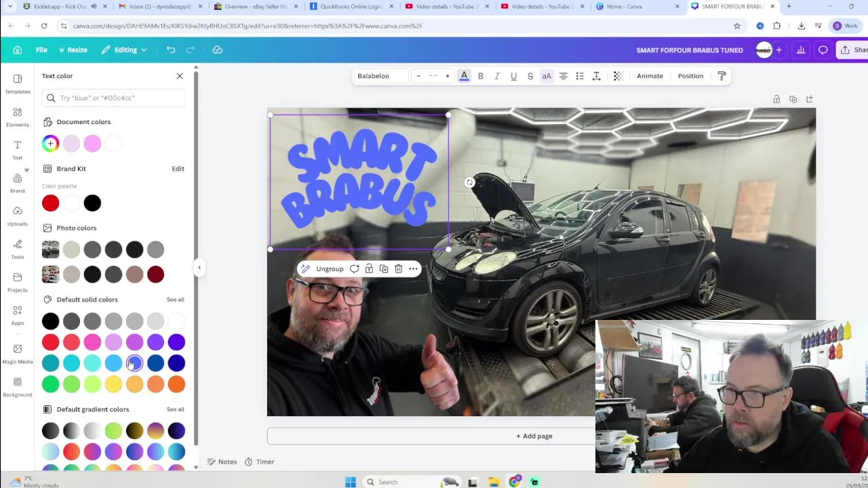Switch to QuickBooks Online Login tab
The height and width of the screenshot is (488, 868).
[x=353, y=6]
